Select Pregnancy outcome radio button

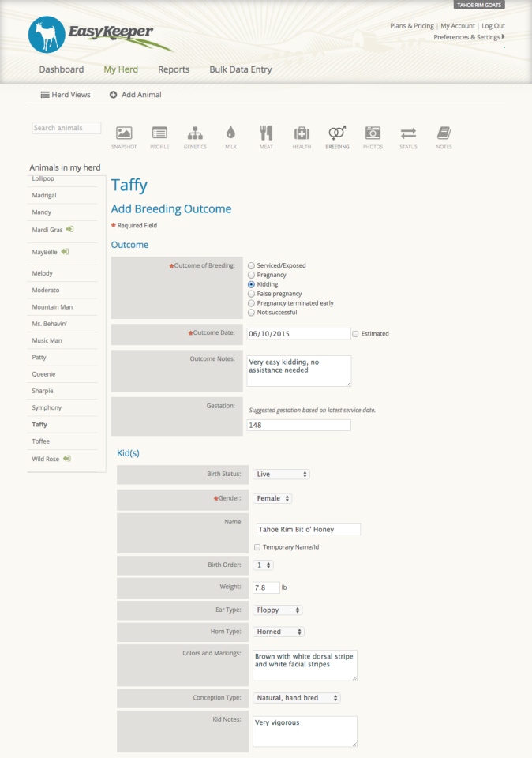pos(251,275)
